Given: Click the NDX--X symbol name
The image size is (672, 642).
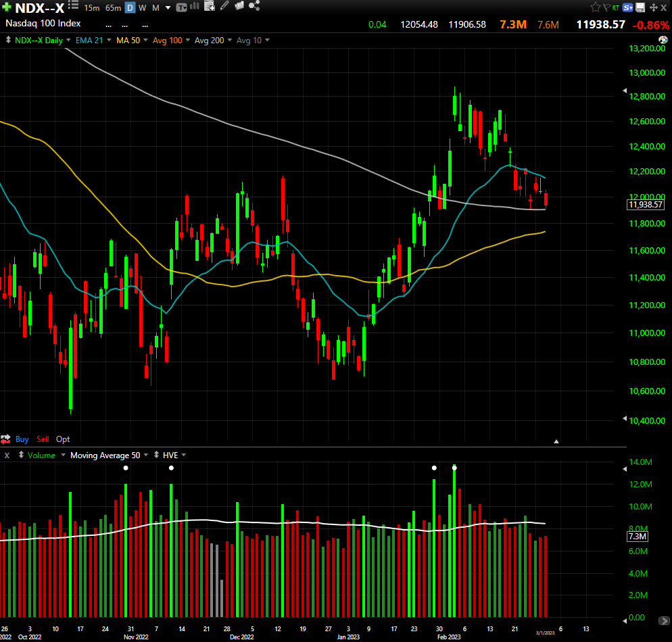Looking at the screenshot, I should (39, 7).
